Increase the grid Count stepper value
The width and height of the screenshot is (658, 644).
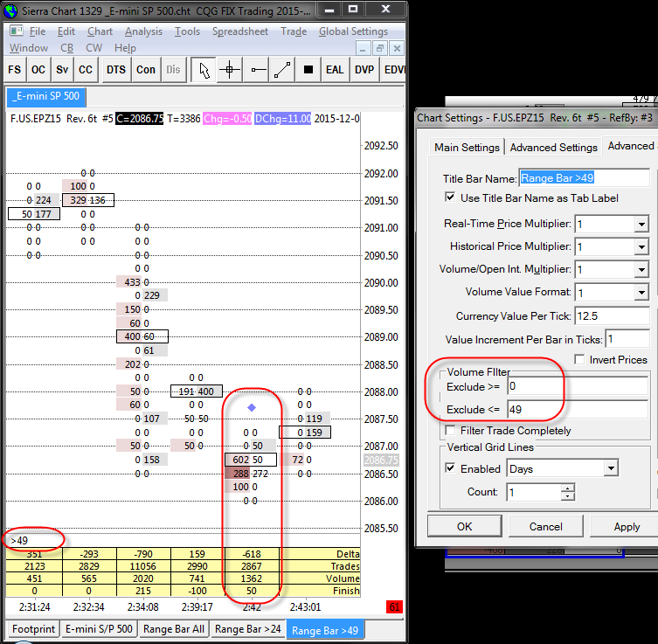(568, 488)
